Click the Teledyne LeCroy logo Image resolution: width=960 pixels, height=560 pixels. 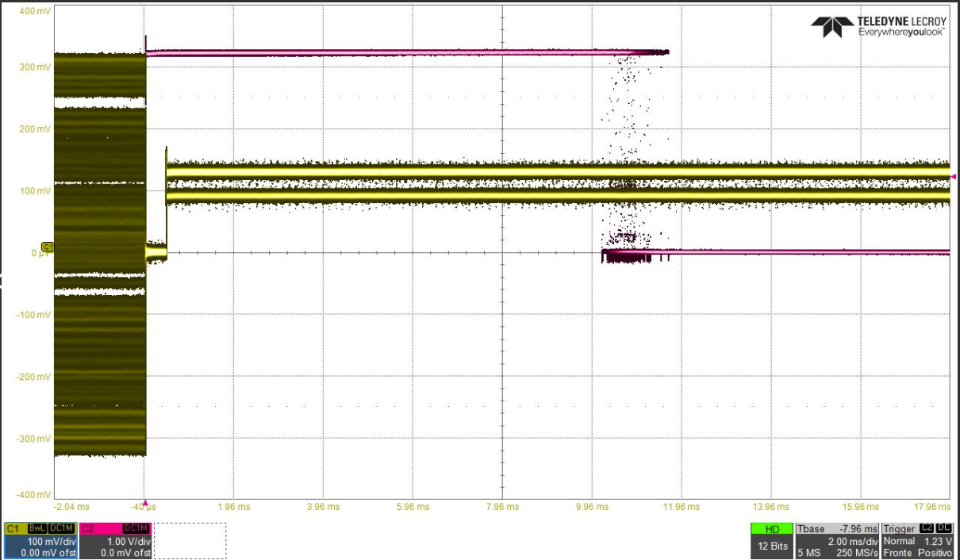point(879,26)
